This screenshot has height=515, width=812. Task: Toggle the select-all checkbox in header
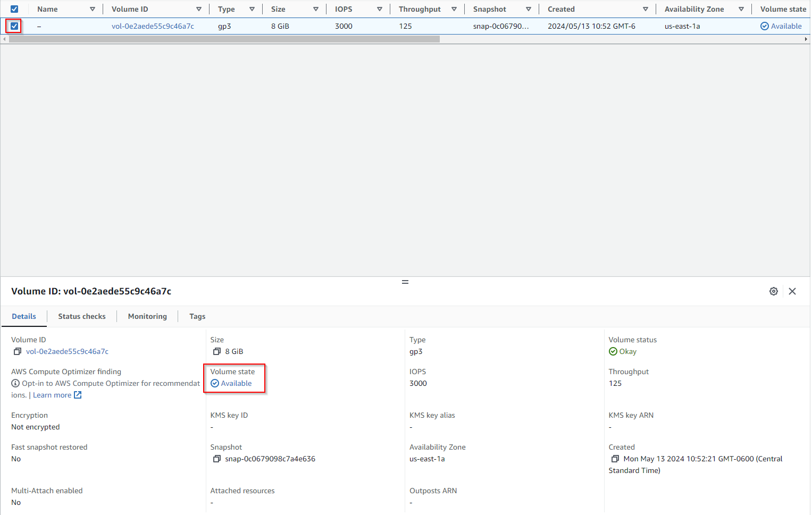point(14,9)
